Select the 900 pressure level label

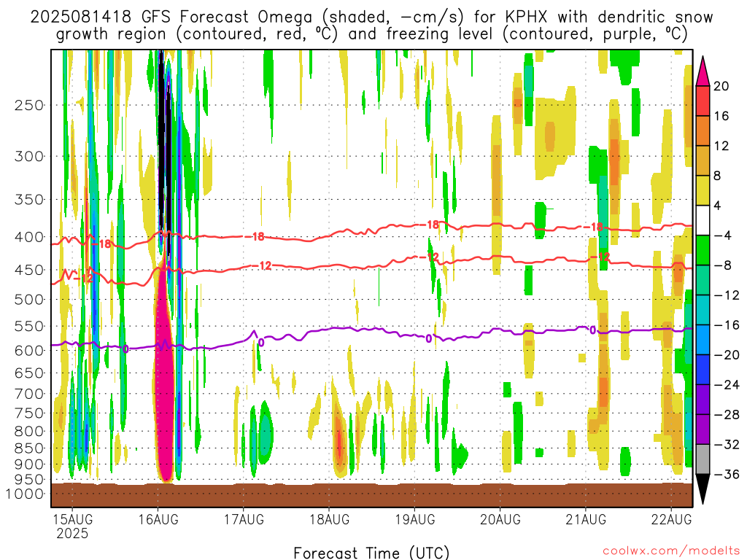coord(29,464)
